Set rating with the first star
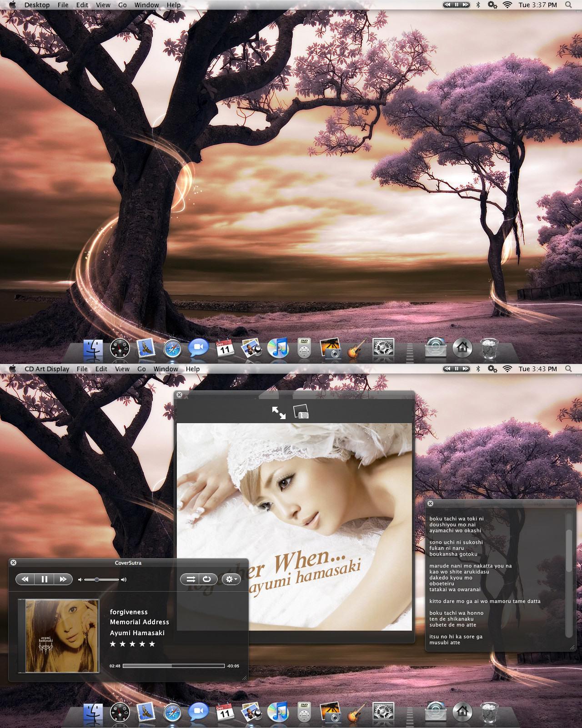Viewport: 582px width, 728px height. 113,644
